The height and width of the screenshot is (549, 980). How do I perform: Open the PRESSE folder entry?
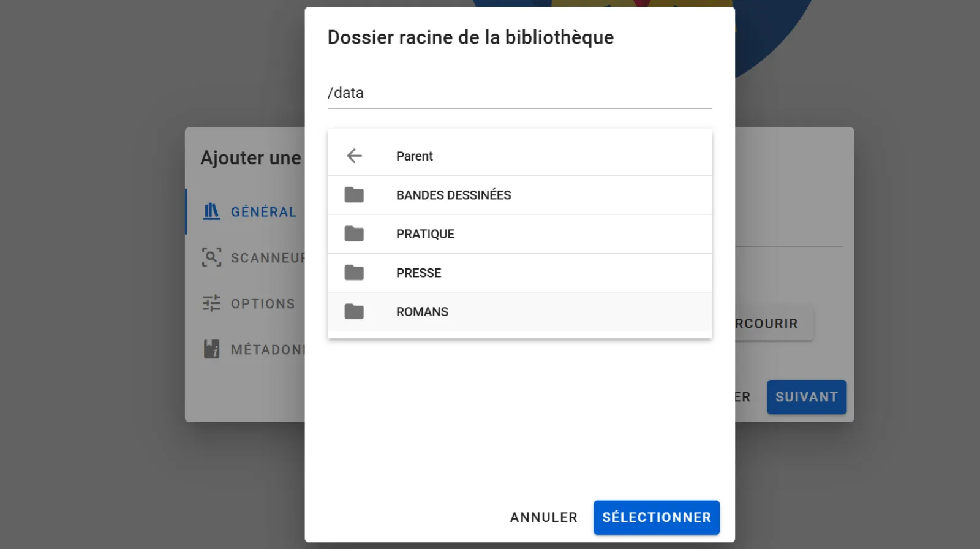coord(418,273)
